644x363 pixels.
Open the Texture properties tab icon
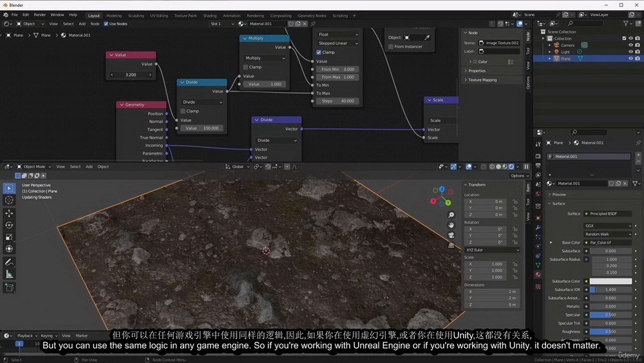[x=538, y=286]
